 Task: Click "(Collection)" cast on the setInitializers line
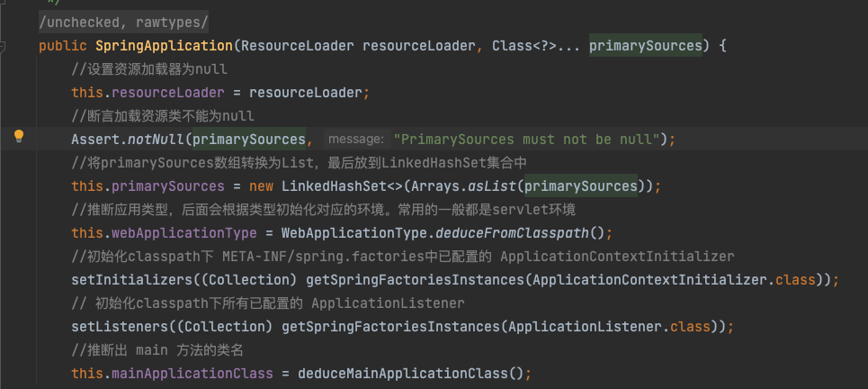(x=249, y=280)
